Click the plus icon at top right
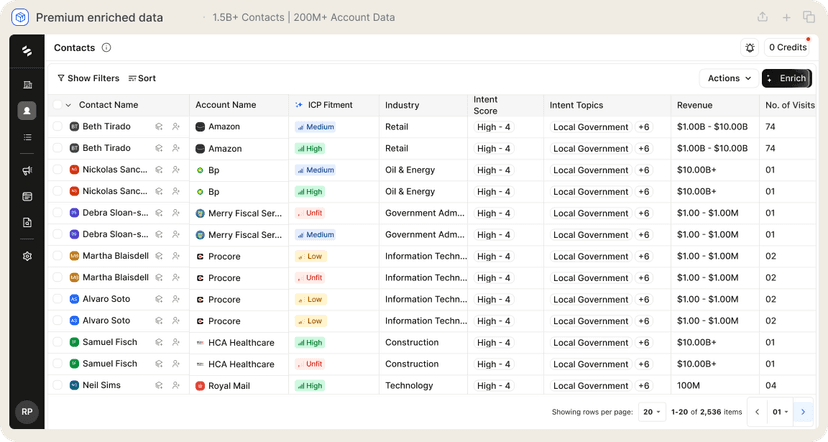The height and width of the screenshot is (442, 828). [x=786, y=17]
